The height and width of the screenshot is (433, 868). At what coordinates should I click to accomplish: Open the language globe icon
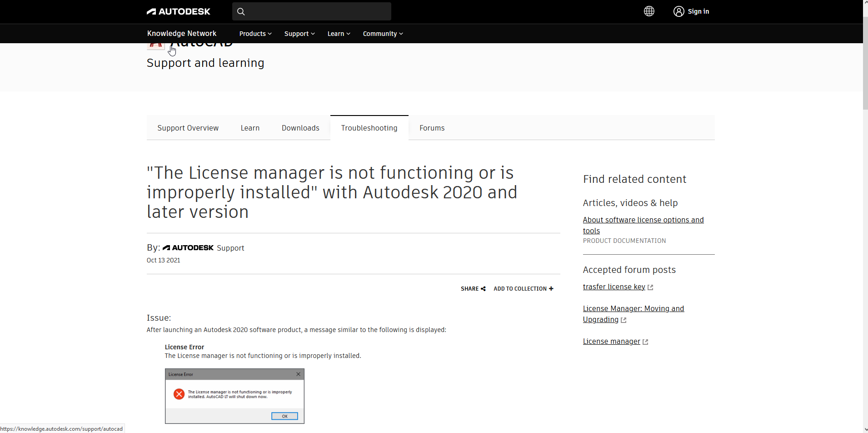pos(649,11)
